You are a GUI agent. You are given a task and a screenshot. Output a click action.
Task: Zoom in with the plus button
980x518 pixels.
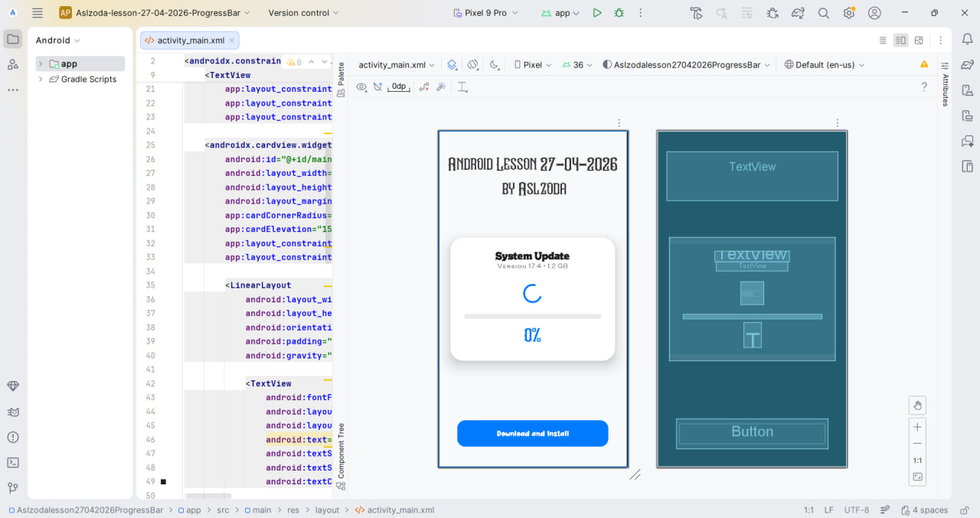click(917, 426)
